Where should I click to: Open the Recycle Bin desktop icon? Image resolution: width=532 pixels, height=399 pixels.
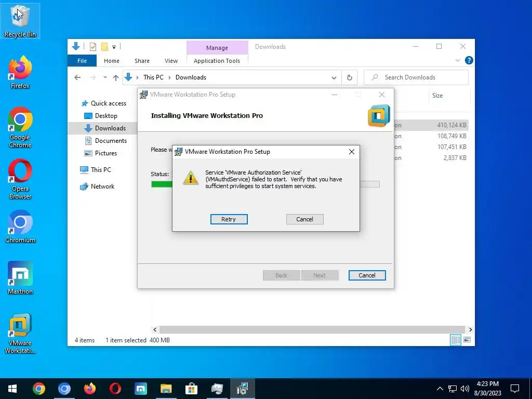click(20, 21)
